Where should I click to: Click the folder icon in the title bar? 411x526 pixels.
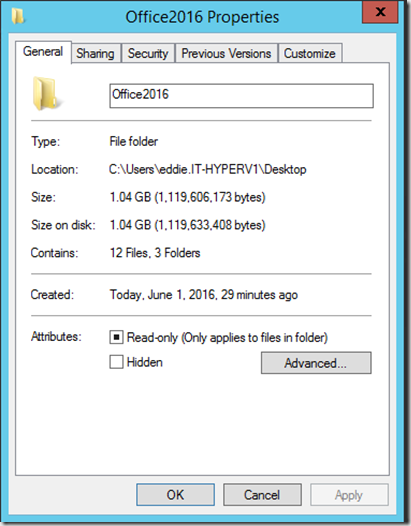pos(18,16)
